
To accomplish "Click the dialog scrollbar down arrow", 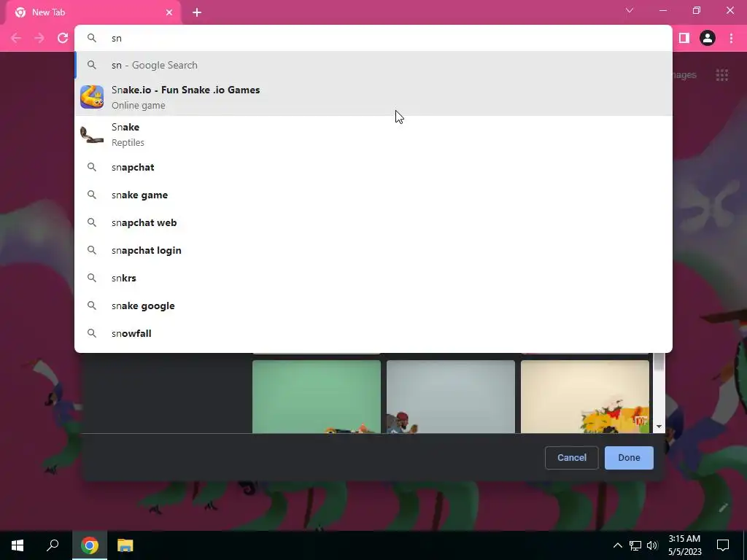I will [x=659, y=427].
